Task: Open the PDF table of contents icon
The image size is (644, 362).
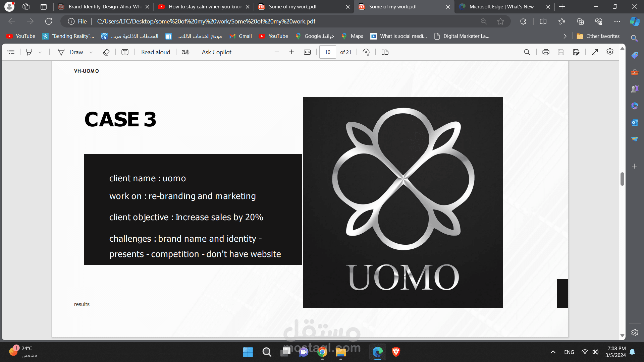Action: [11, 52]
